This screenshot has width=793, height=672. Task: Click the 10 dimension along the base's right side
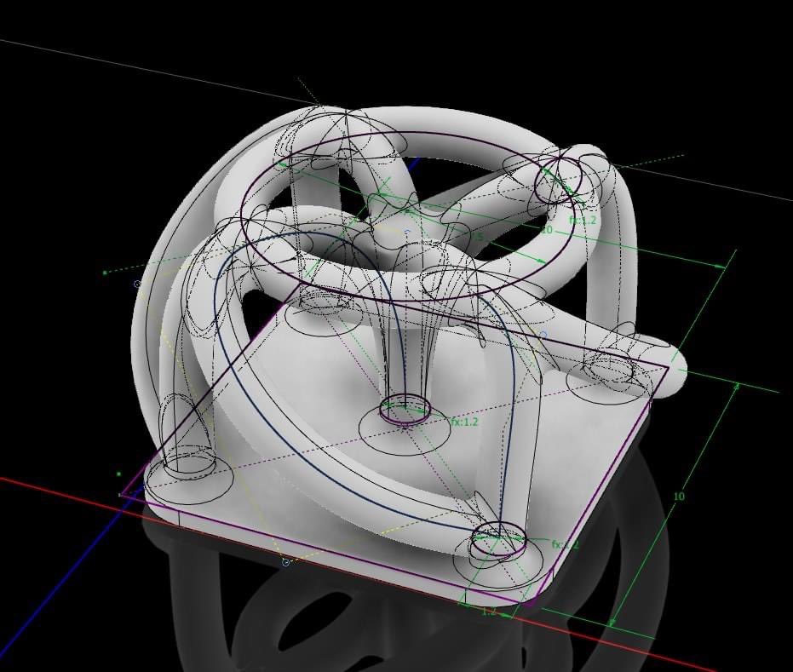[679, 497]
